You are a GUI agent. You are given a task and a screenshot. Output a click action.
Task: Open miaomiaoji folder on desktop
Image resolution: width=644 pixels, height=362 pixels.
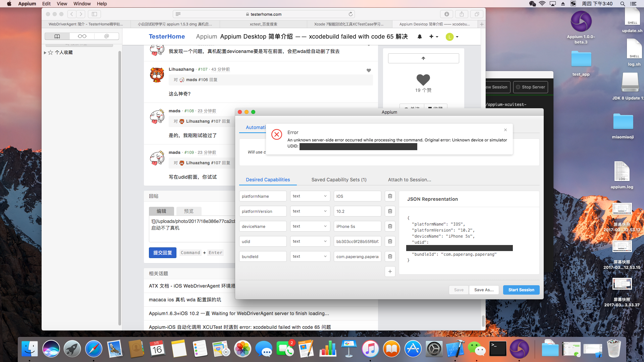coord(623,126)
